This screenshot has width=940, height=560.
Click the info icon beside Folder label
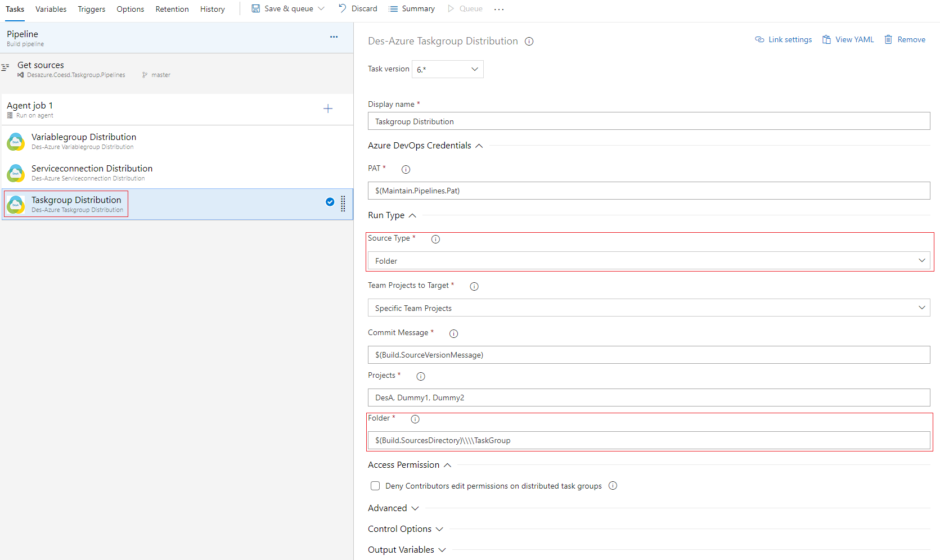point(415,419)
